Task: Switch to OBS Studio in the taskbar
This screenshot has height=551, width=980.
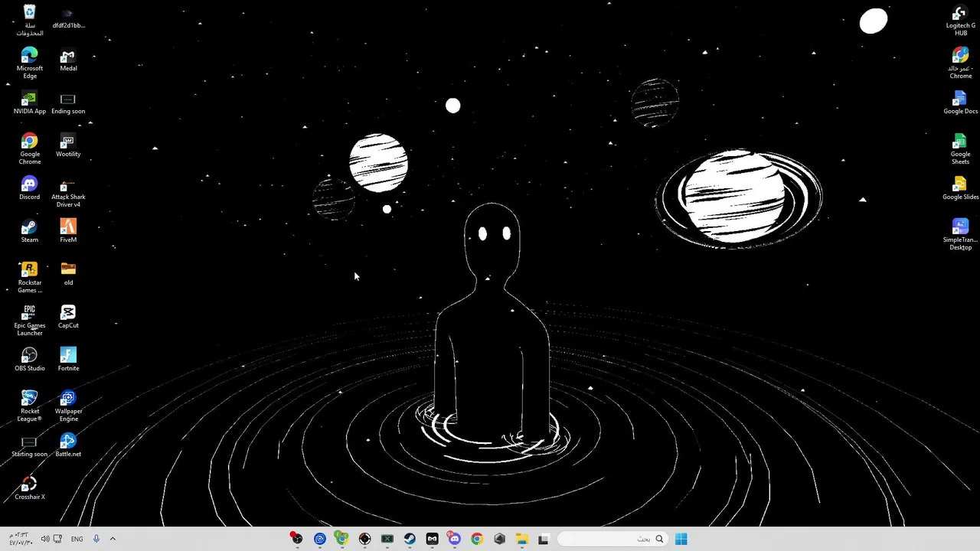Action: (x=296, y=539)
